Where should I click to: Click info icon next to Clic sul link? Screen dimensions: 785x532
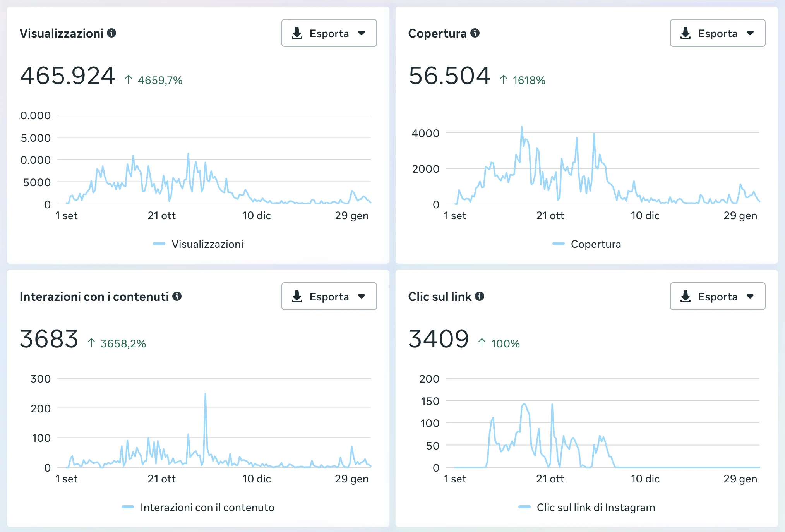[x=480, y=296]
